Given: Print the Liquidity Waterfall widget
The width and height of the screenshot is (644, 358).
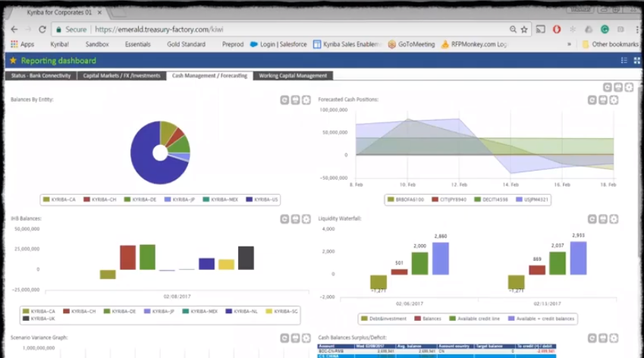Looking at the screenshot, I should 603,219.
